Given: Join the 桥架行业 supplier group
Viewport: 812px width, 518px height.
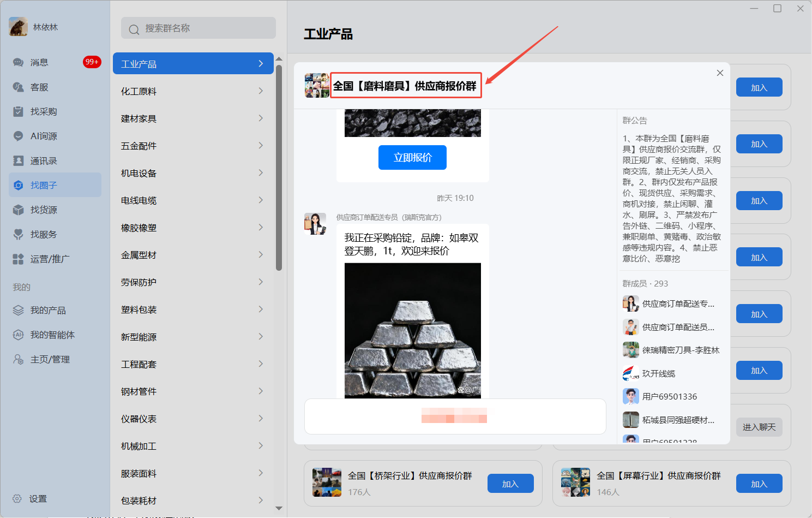Looking at the screenshot, I should [x=510, y=484].
